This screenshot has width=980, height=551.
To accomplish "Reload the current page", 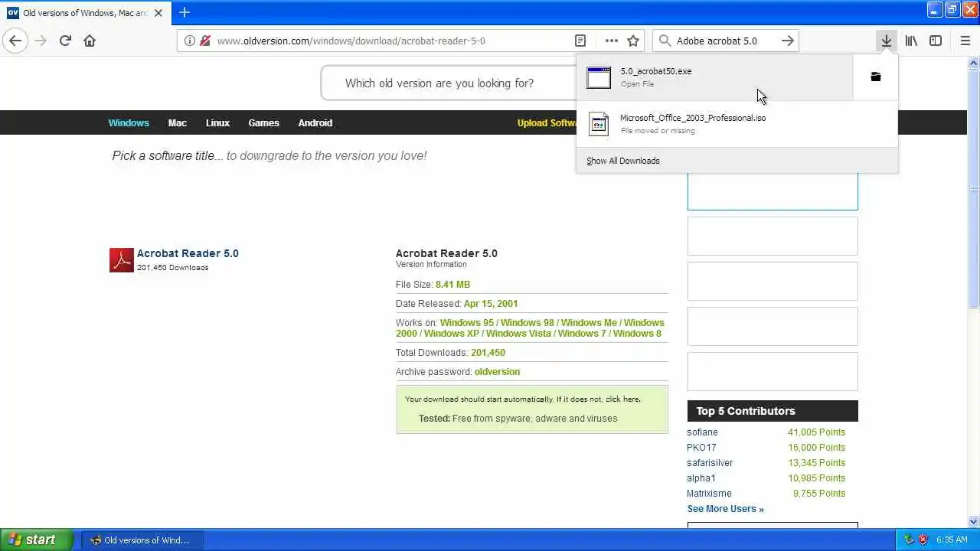I will click(x=65, y=41).
